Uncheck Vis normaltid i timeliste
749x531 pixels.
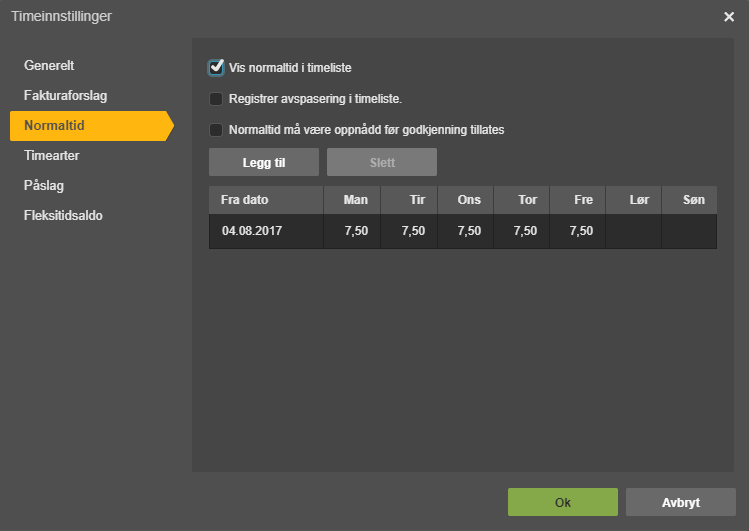point(216,68)
